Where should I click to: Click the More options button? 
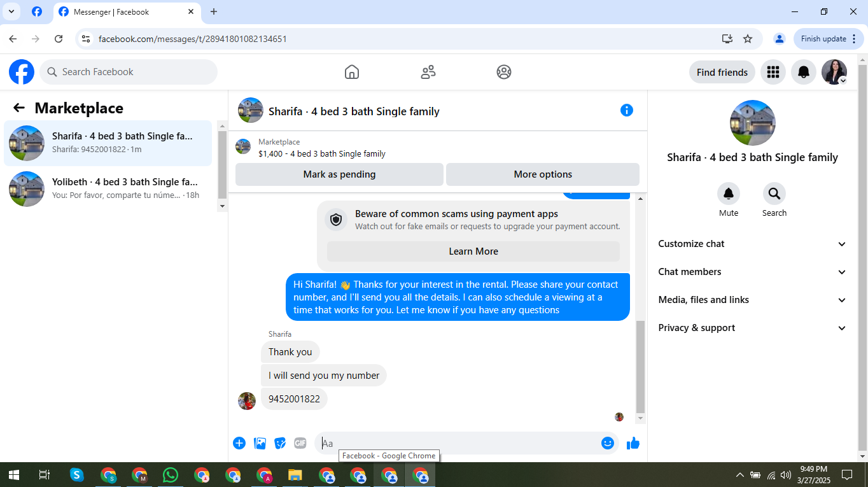pos(543,174)
